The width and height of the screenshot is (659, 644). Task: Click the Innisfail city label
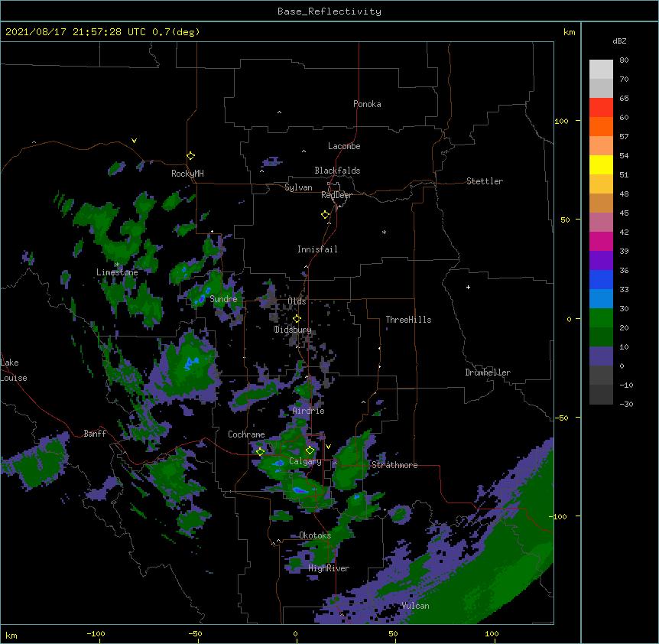pyautogui.click(x=317, y=249)
